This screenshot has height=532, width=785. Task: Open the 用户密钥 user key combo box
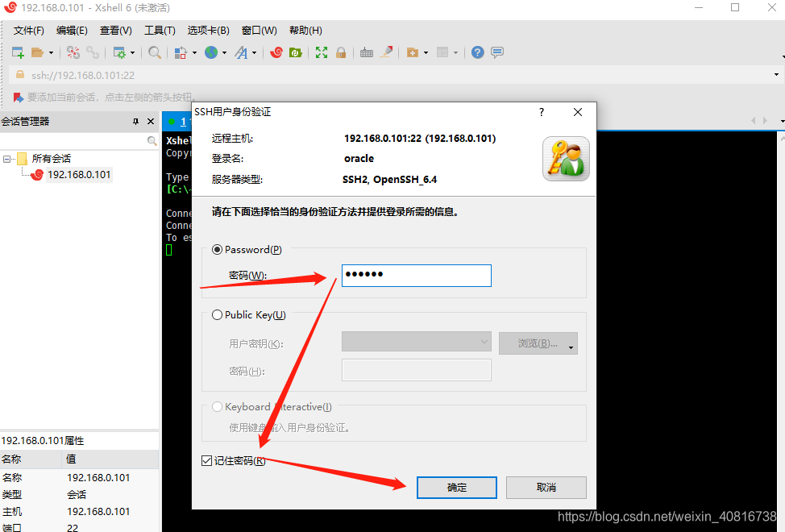tap(417, 342)
